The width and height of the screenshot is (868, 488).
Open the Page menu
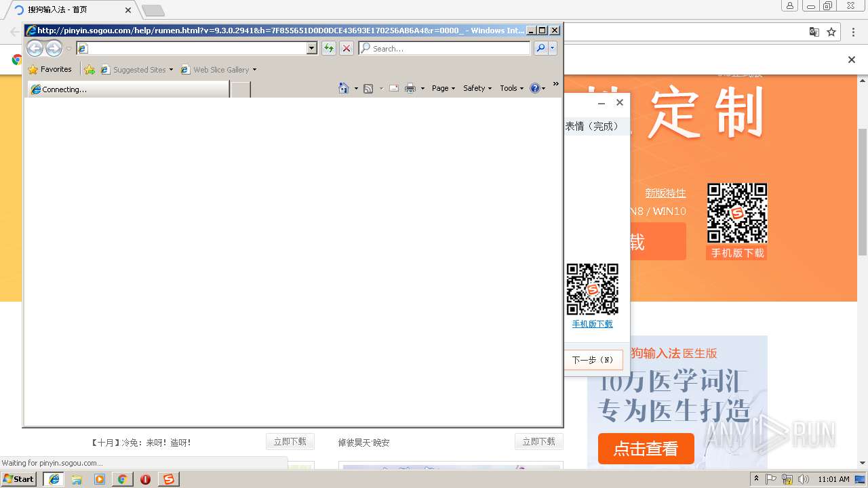click(443, 88)
